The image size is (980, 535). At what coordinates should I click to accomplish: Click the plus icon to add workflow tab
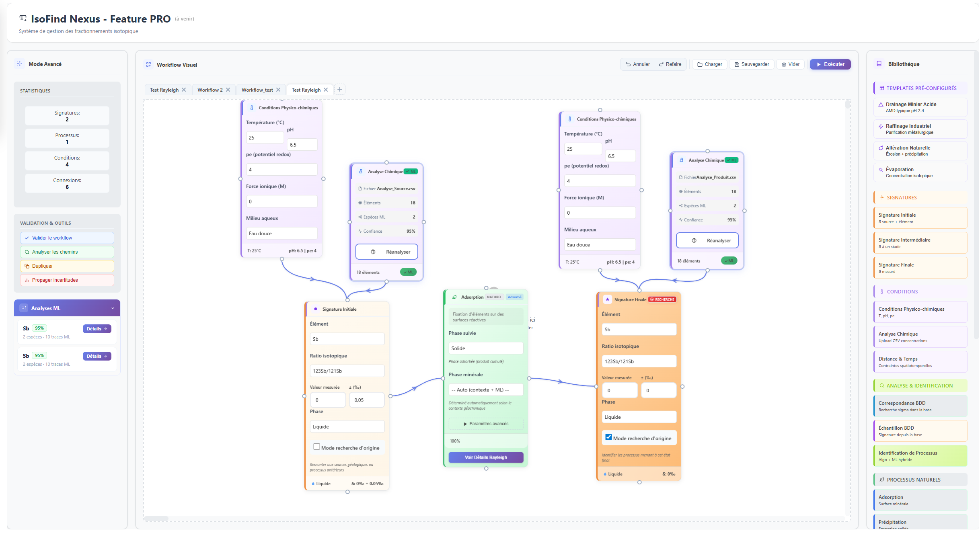pyautogui.click(x=340, y=90)
